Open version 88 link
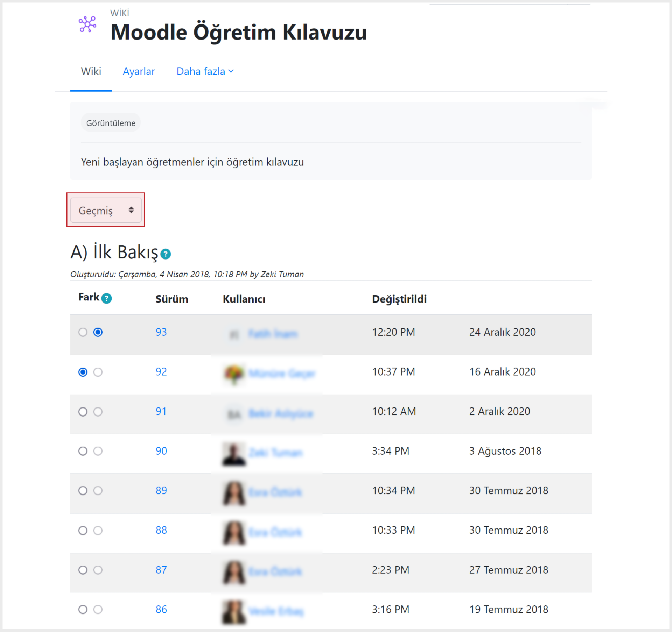The image size is (672, 632). 161,530
